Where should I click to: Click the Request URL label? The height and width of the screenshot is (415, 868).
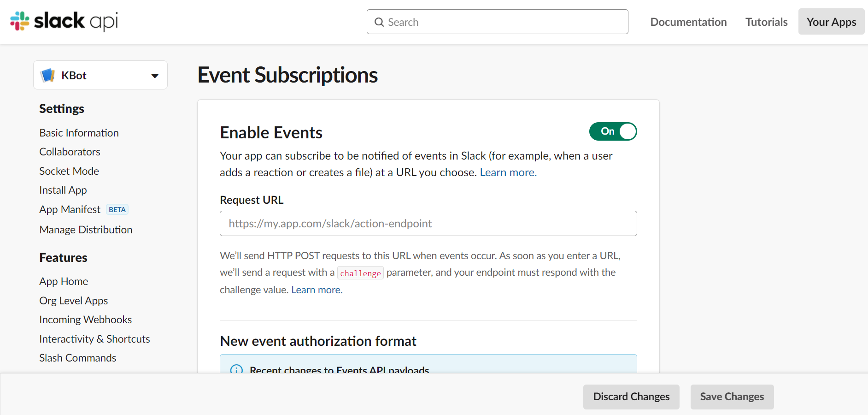(x=252, y=200)
